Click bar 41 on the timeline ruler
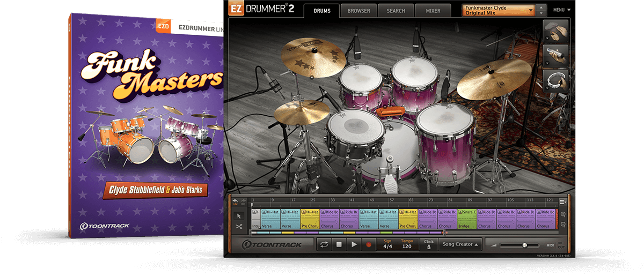 (x=352, y=201)
